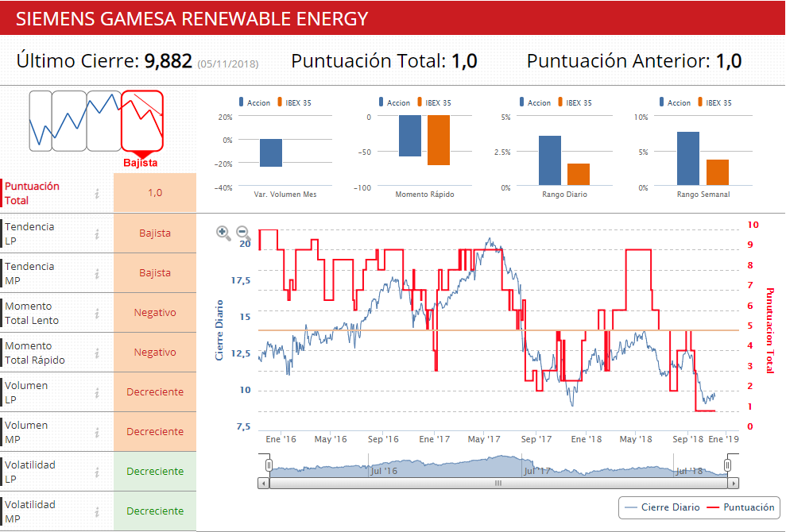
Task: Click Momento Total Lento value Negativo
Action: 155,313
